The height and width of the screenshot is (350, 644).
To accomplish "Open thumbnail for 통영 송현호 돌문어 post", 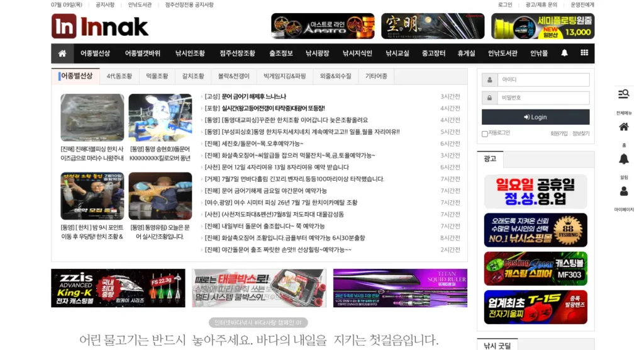I will (160, 118).
